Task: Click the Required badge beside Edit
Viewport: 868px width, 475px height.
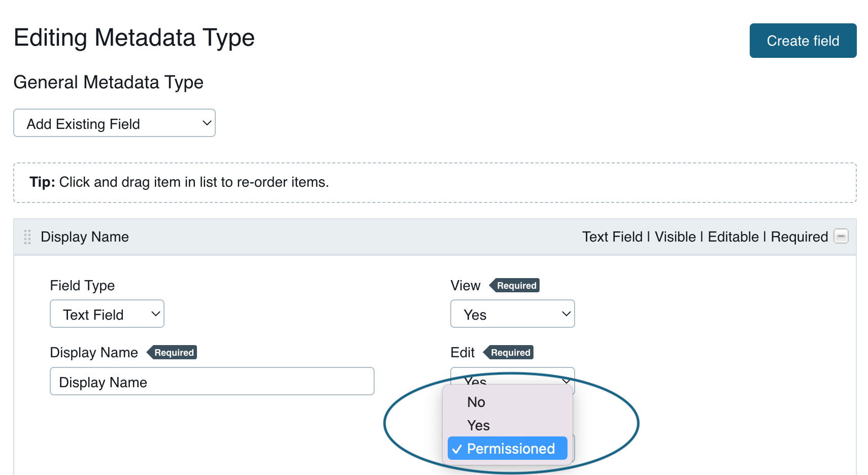Action: click(509, 352)
